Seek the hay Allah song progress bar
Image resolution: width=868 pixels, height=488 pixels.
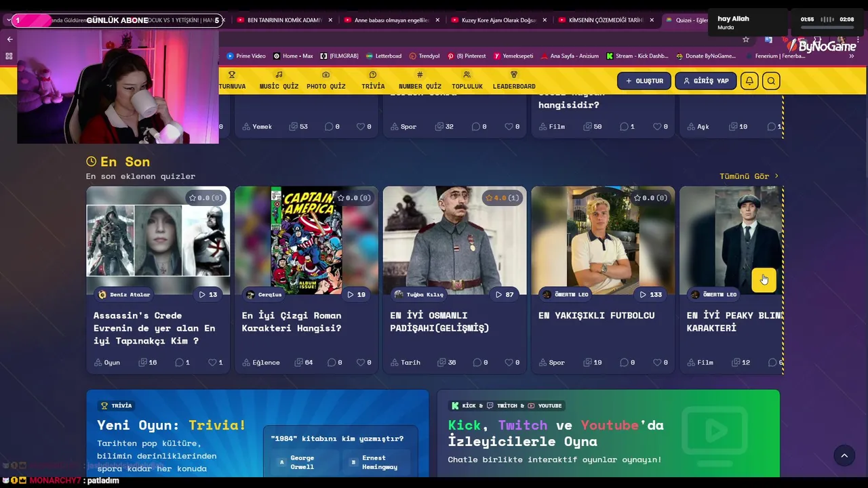[x=827, y=27]
